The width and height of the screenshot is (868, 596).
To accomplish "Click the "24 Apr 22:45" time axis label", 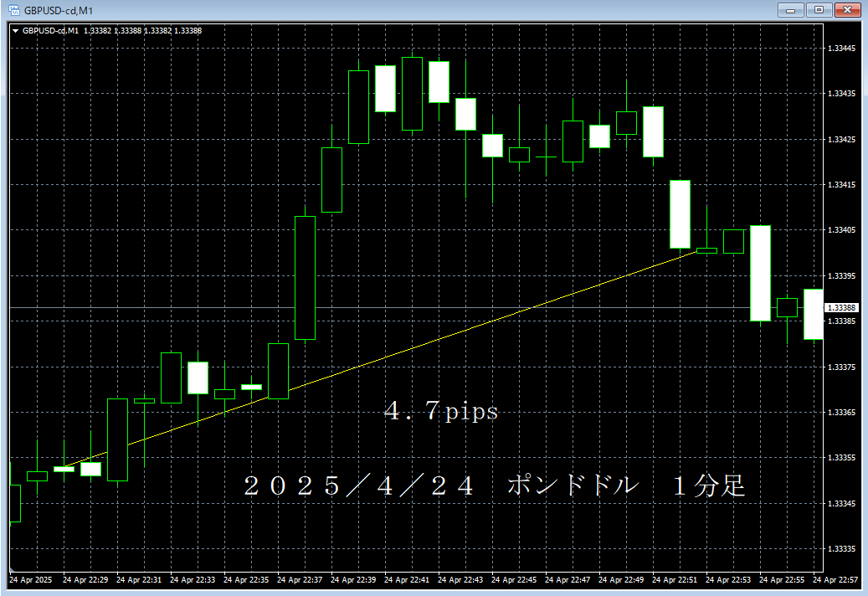I will 514,579.
